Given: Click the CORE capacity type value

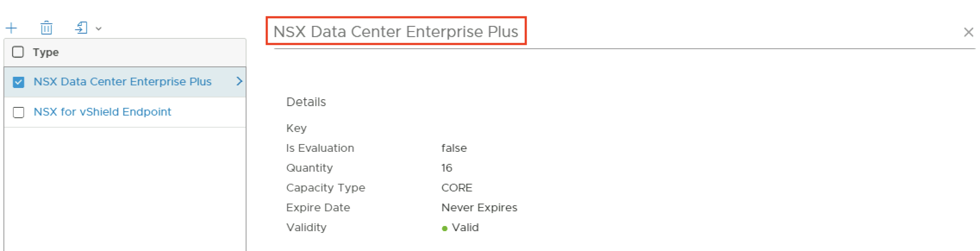Looking at the screenshot, I should click(457, 188).
